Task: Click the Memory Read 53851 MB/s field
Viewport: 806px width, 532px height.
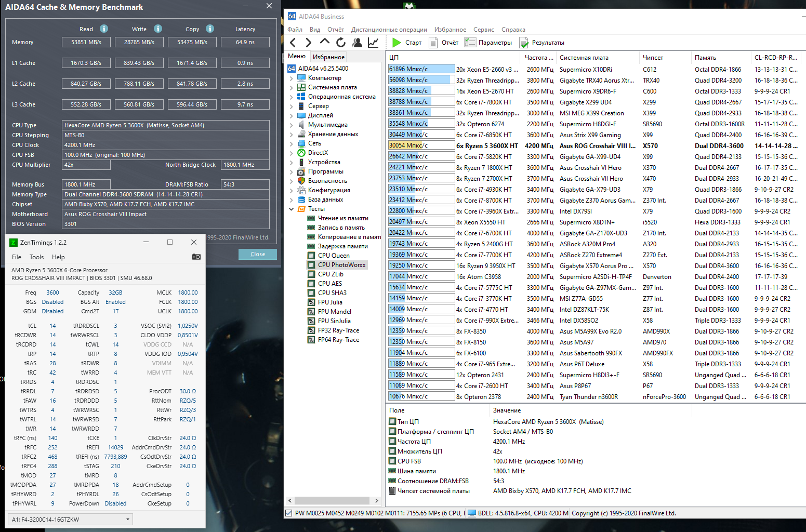Action: click(x=86, y=42)
